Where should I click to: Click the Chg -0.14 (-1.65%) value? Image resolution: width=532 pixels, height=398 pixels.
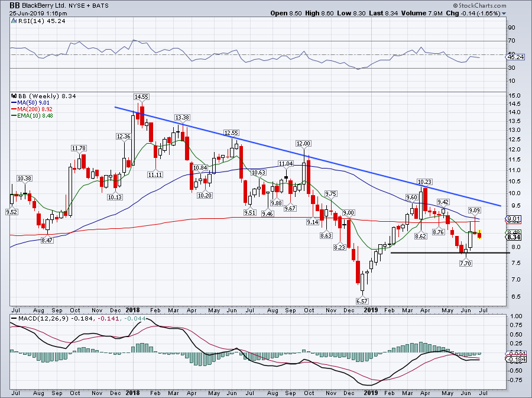[473, 13]
